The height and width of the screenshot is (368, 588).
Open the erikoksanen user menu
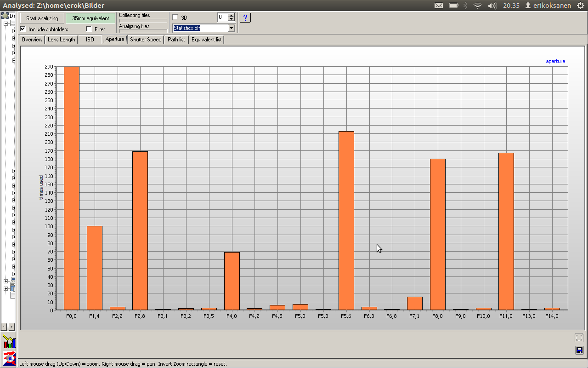coord(548,6)
